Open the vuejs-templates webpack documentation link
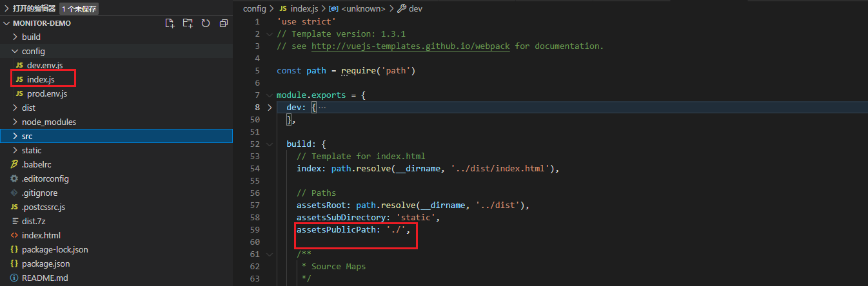The width and height of the screenshot is (868, 286). (x=411, y=46)
